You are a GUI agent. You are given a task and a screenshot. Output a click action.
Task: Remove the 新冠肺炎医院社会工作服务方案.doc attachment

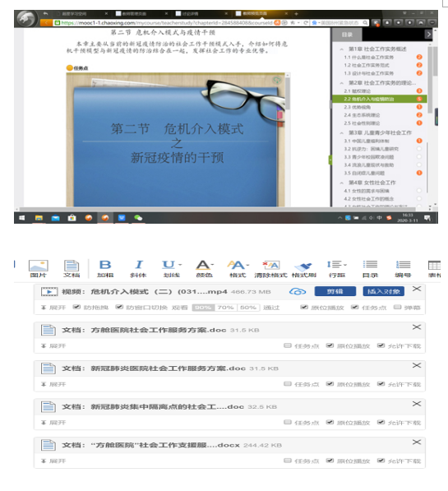417,365
